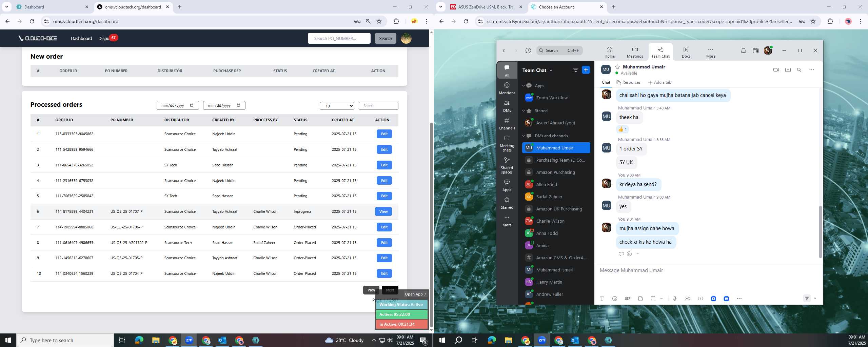
Task: Open send options dropdown arrow
Action: point(815,299)
